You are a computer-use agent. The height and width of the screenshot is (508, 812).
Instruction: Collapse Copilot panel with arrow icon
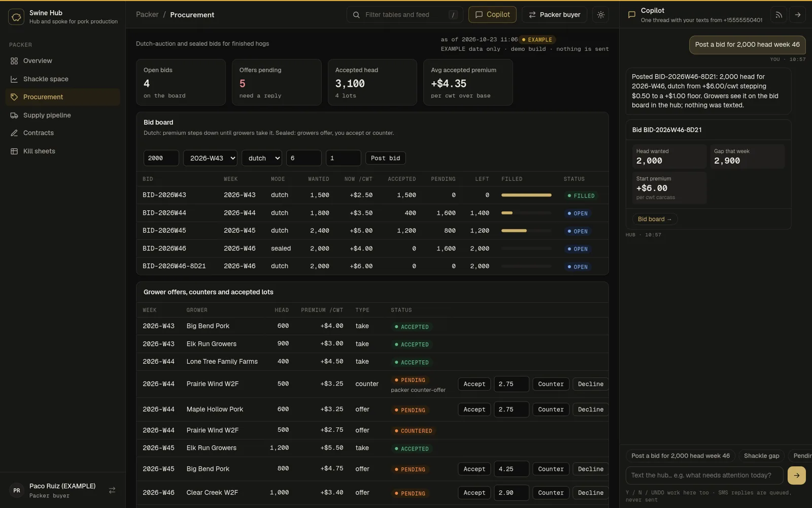click(x=798, y=15)
